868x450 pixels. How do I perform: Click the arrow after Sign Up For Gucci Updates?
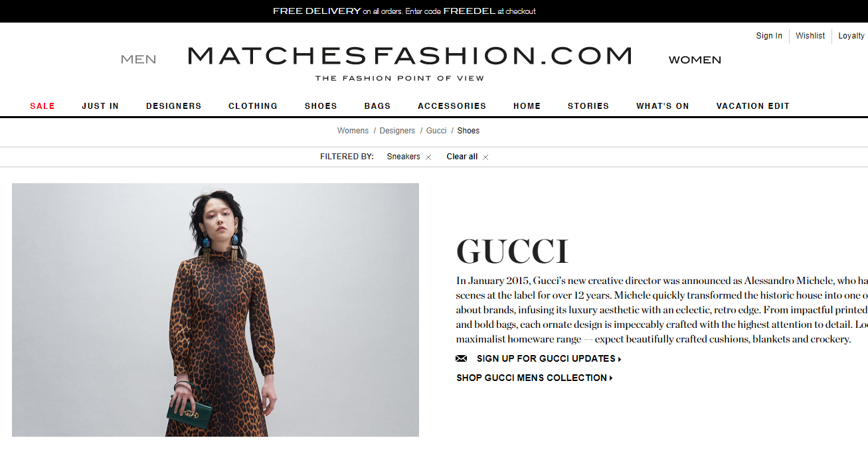click(x=620, y=359)
